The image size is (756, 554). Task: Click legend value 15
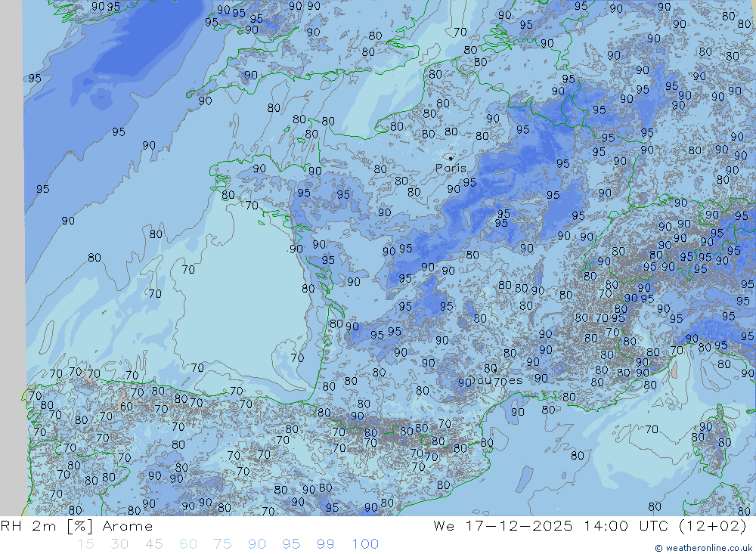point(85,544)
